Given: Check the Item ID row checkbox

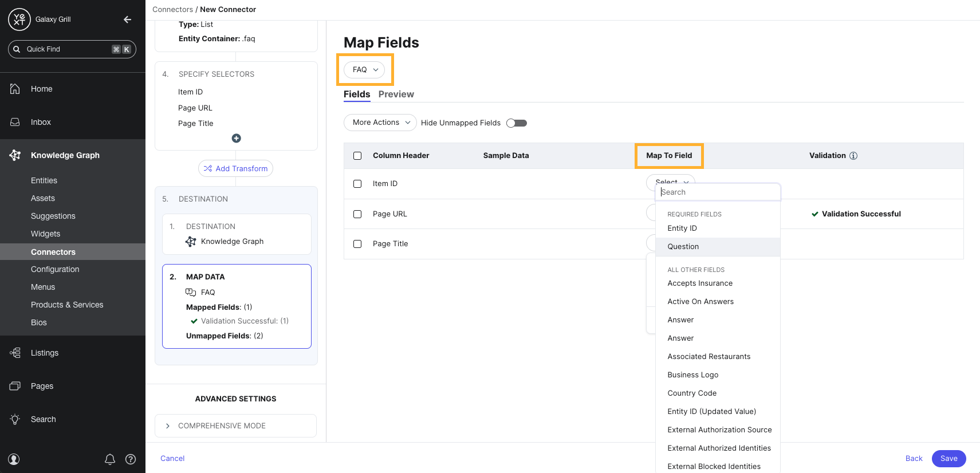Looking at the screenshot, I should [x=357, y=184].
